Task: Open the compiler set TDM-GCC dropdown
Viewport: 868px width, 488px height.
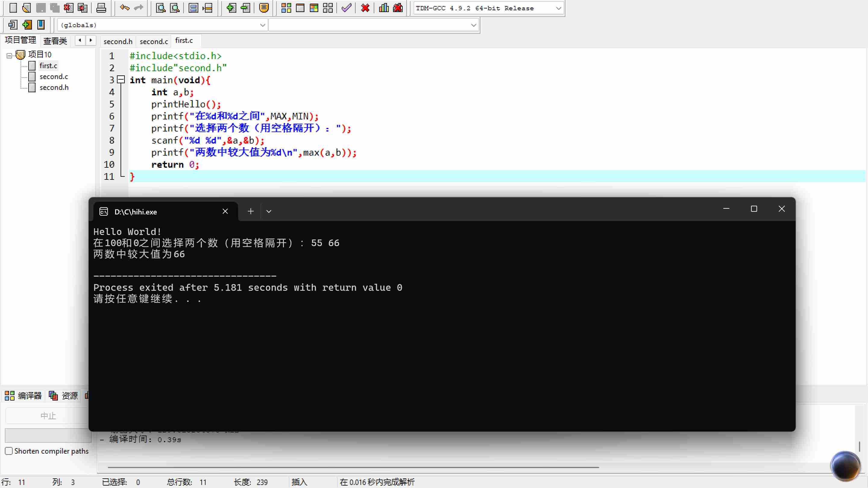Action: tap(558, 8)
